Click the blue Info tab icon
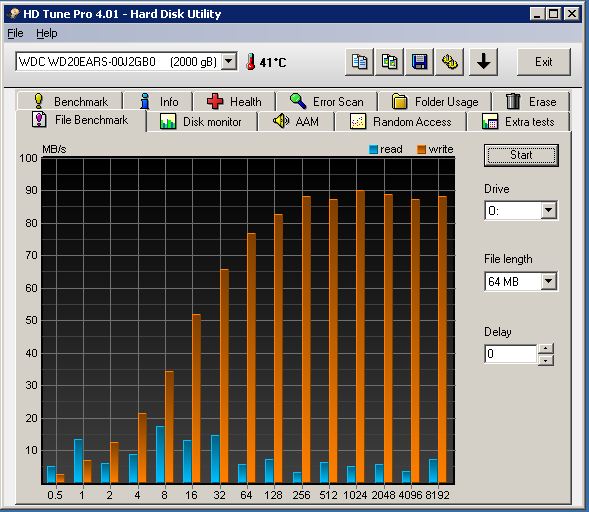 (145, 101)
